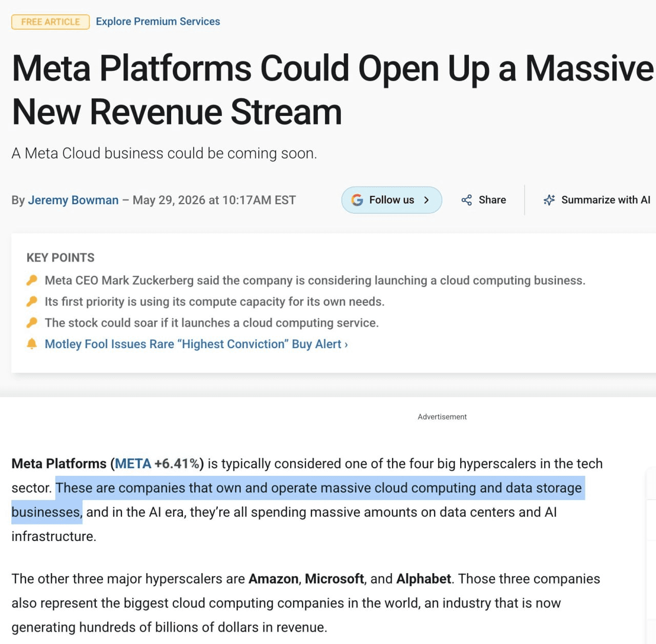656x644 pixels.
Task: Click the KEY POINTS heading
Action: [60, 257]
